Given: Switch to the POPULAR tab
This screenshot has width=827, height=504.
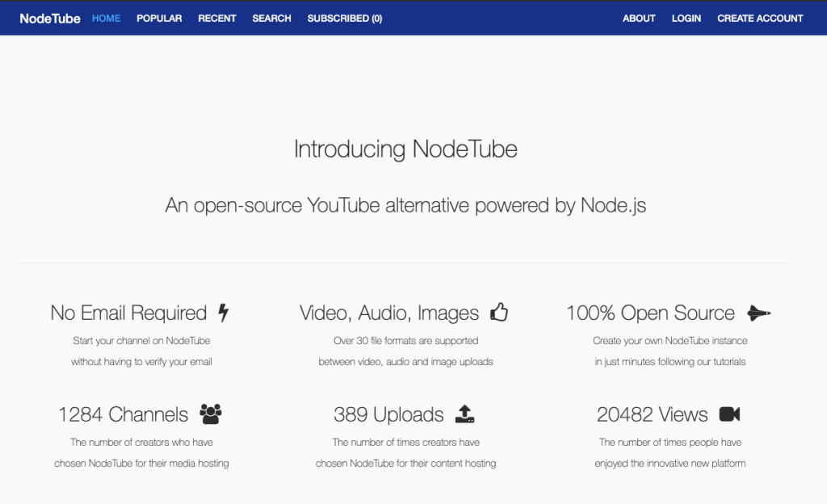Looking at the screenshot, I should click(x=159, y=18).
